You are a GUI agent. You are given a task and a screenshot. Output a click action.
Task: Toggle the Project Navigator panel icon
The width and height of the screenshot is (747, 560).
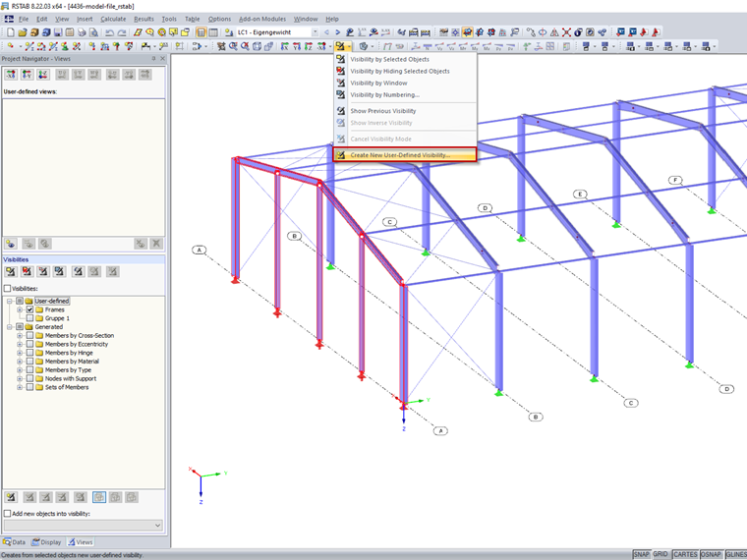[201, 32]
